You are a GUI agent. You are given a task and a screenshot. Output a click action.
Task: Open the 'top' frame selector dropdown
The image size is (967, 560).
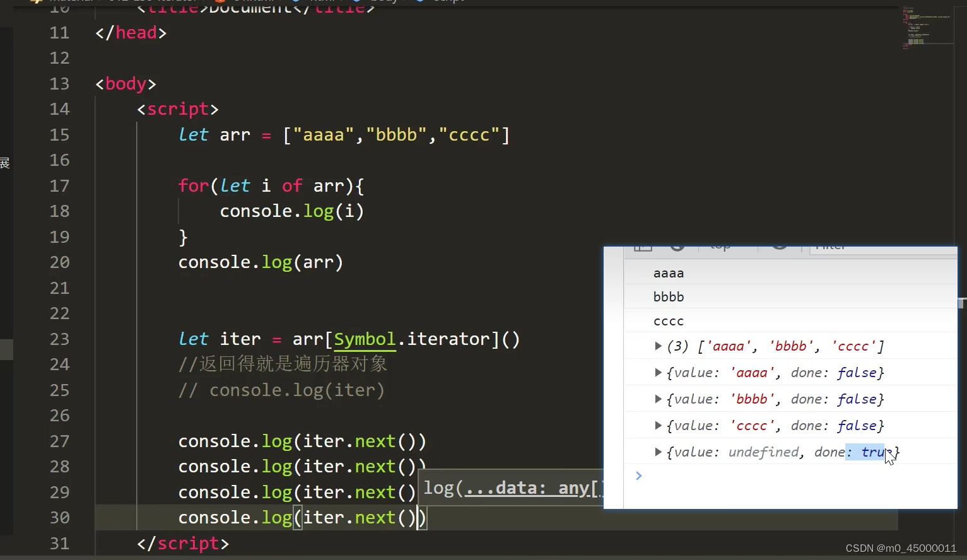pyautogui.click(x=719, y=247)
